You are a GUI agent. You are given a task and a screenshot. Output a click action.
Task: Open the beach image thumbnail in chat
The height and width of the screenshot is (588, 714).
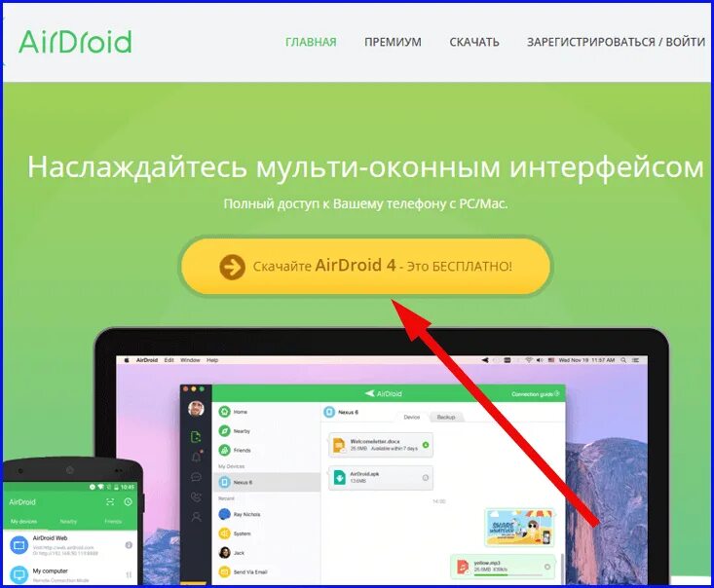[519, 527]
